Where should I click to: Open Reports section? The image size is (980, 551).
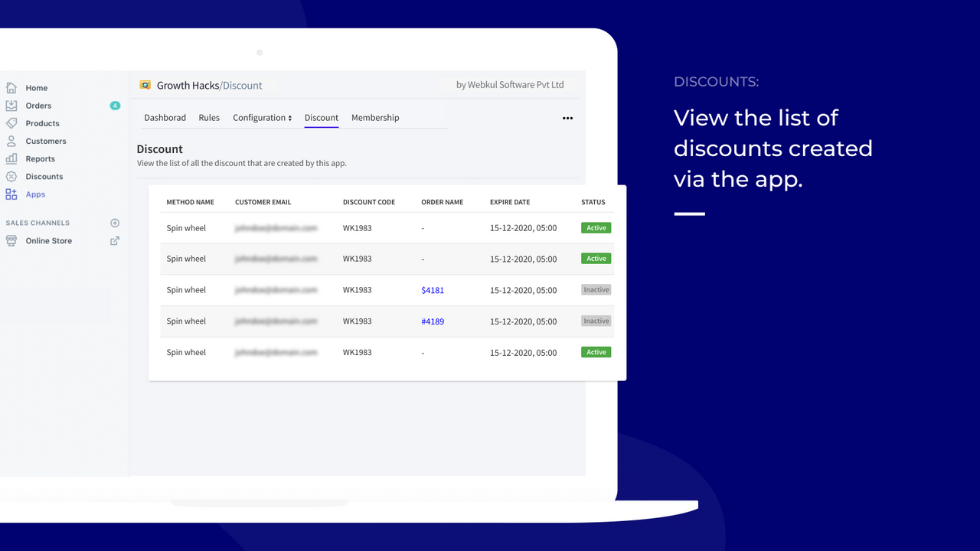[x=41, y=158]
